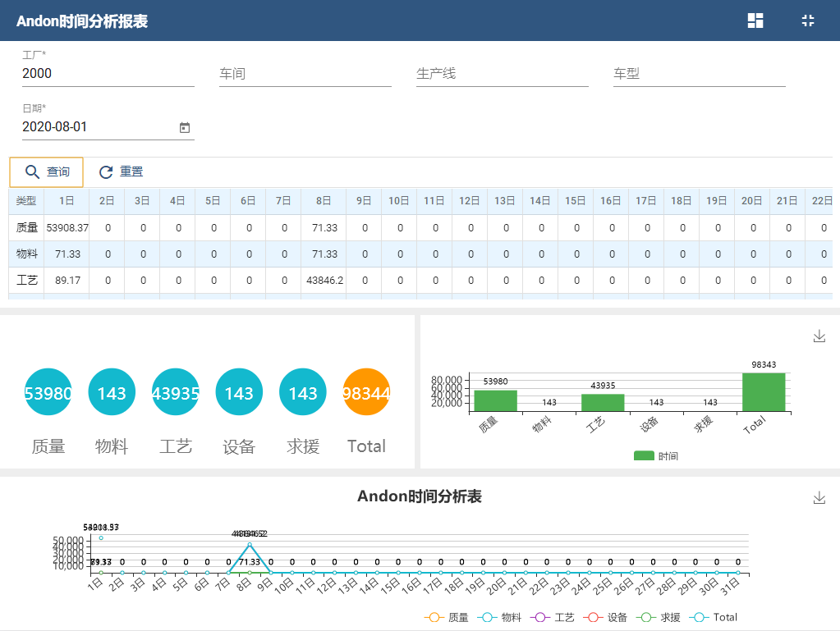Click the 工艺 circle showing 43935

tap(176, 393)
